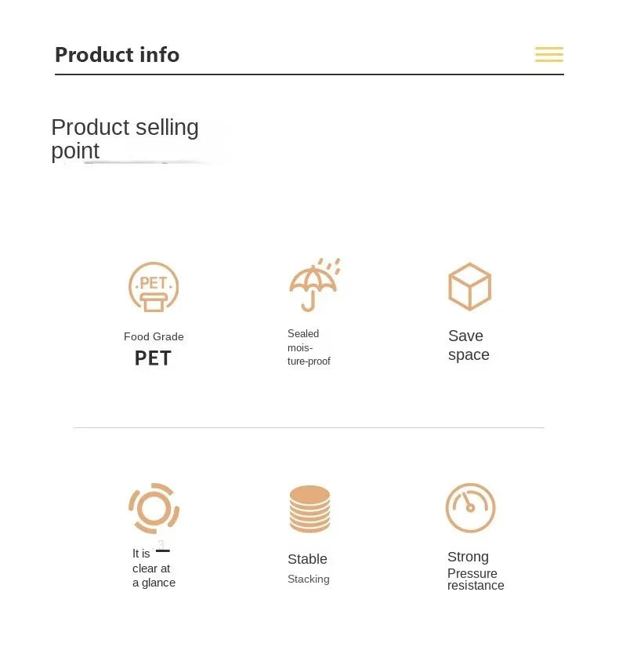
Task: Click the Strong label
Action: tap(468, 557)
